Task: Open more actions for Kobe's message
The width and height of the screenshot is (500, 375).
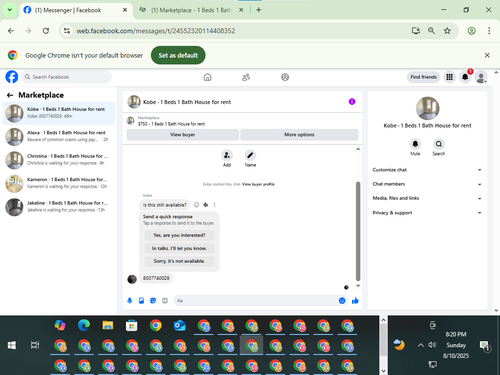Action: (x=214, y=205)
